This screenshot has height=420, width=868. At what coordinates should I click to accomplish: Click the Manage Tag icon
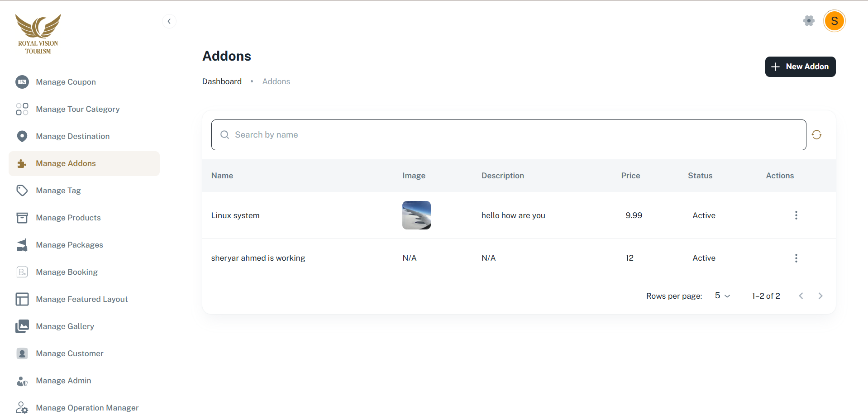pos(22,191)
